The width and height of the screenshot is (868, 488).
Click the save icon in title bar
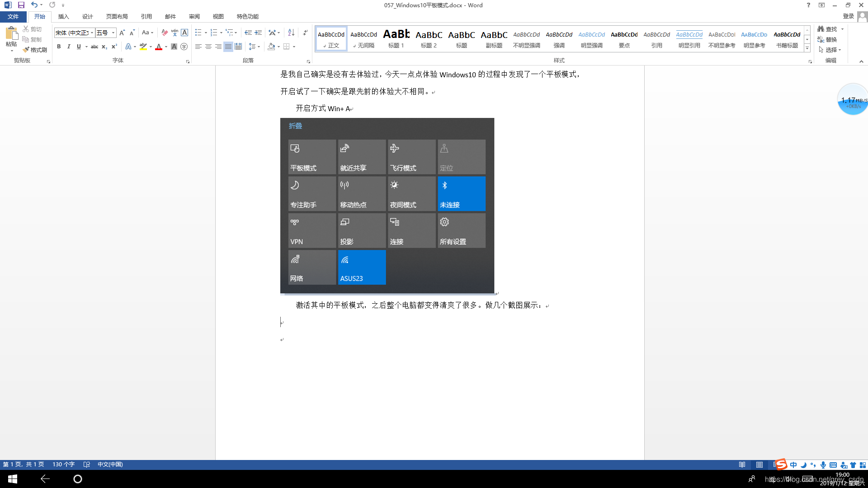tap(21, 5)
